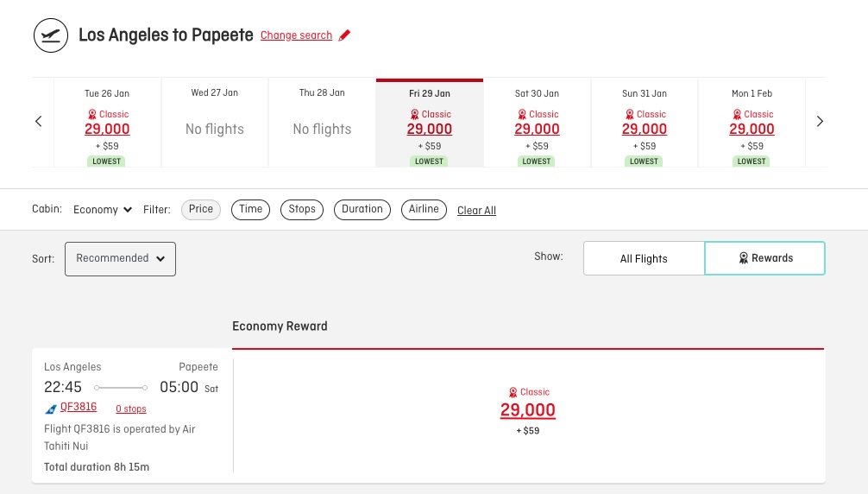Click Total duration 8h 15m text

click(97, 467)
